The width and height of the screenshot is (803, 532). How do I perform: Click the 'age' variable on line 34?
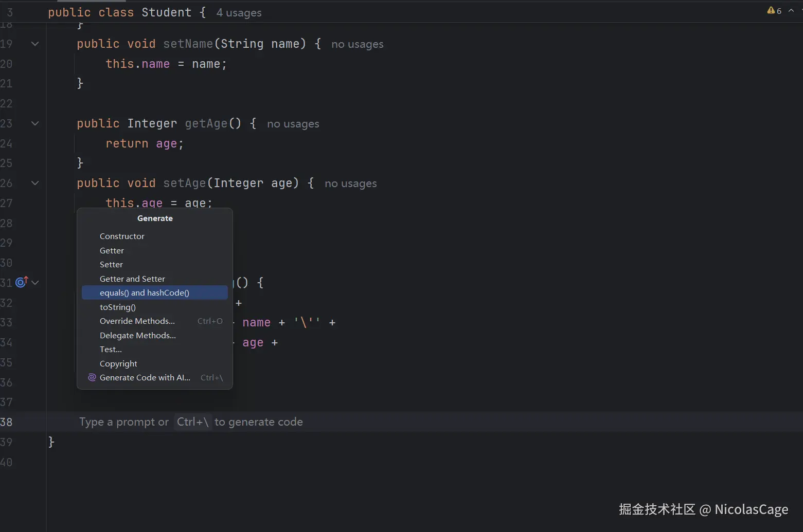tap(253, 342)
